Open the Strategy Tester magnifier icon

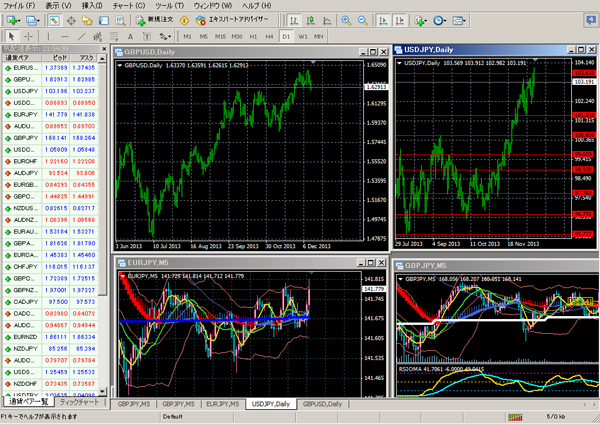(x=121, y=20)
